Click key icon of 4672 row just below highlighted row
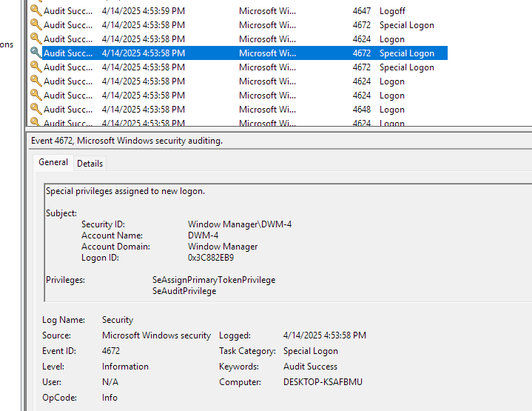 click(36, 67)
